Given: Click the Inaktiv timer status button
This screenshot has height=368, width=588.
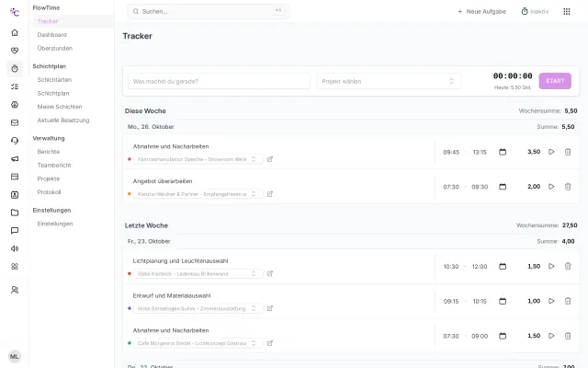Looking at the screenshot, I should (x=535, y=12).
